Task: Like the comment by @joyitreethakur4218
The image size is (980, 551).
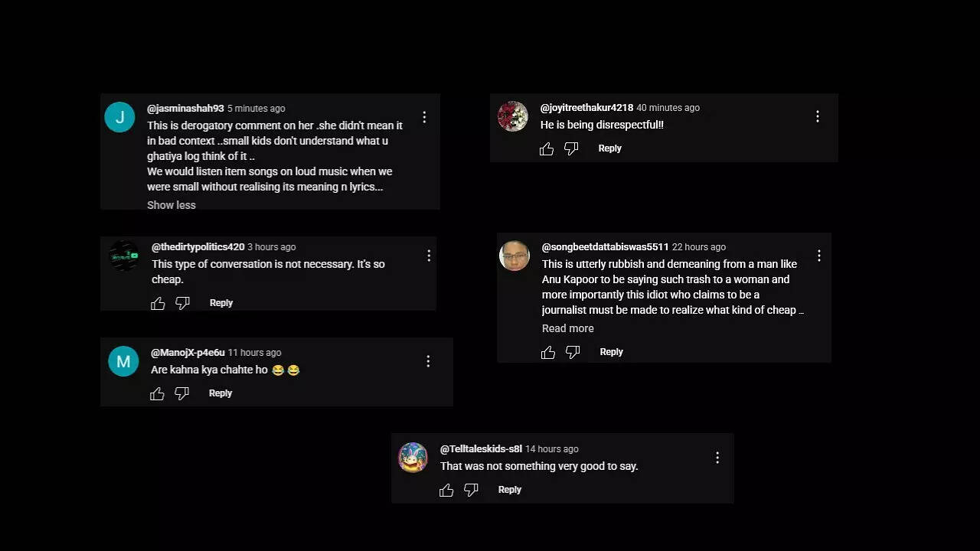Action: 547,149
